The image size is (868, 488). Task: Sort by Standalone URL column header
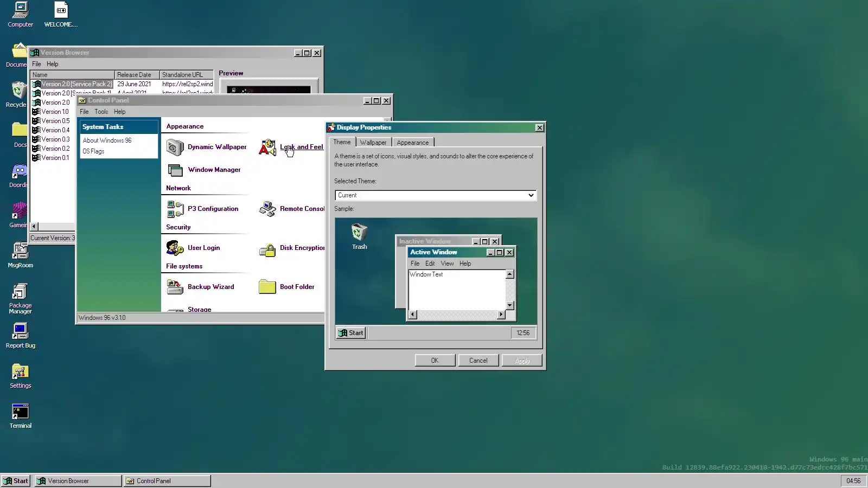[187, 75]
